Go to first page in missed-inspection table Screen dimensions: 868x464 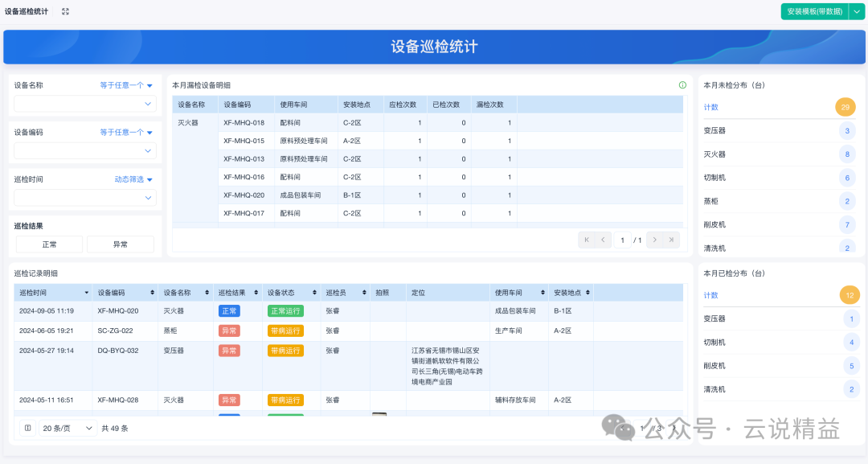pos(586,240)
